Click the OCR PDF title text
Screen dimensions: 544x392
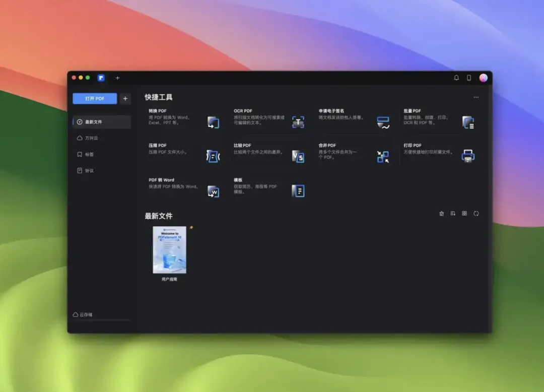[x=243, y=111]
